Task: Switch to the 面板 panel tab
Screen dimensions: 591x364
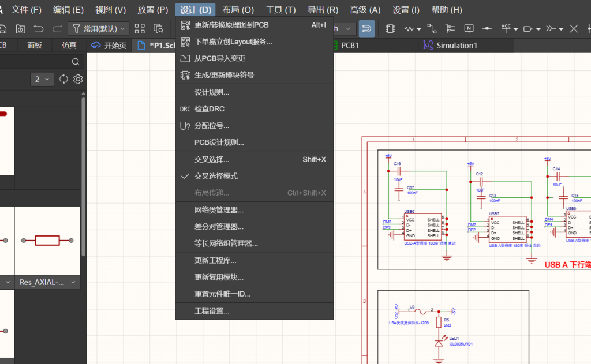Action: 34,45
